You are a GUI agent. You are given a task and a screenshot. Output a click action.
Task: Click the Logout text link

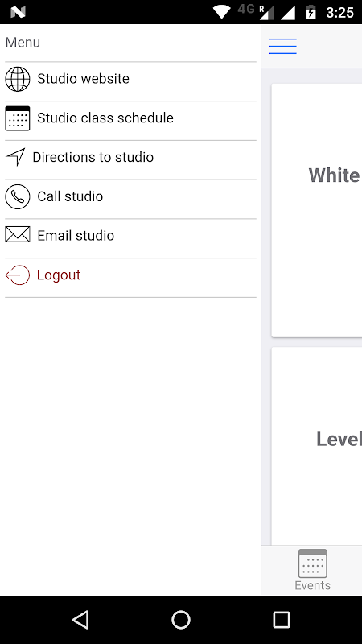click(x=59, y=275)
